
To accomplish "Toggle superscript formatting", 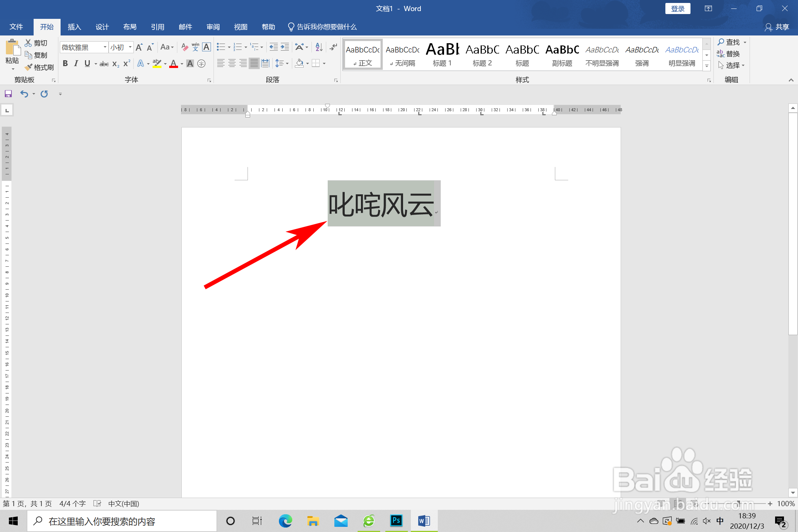I will click(127, 64).
